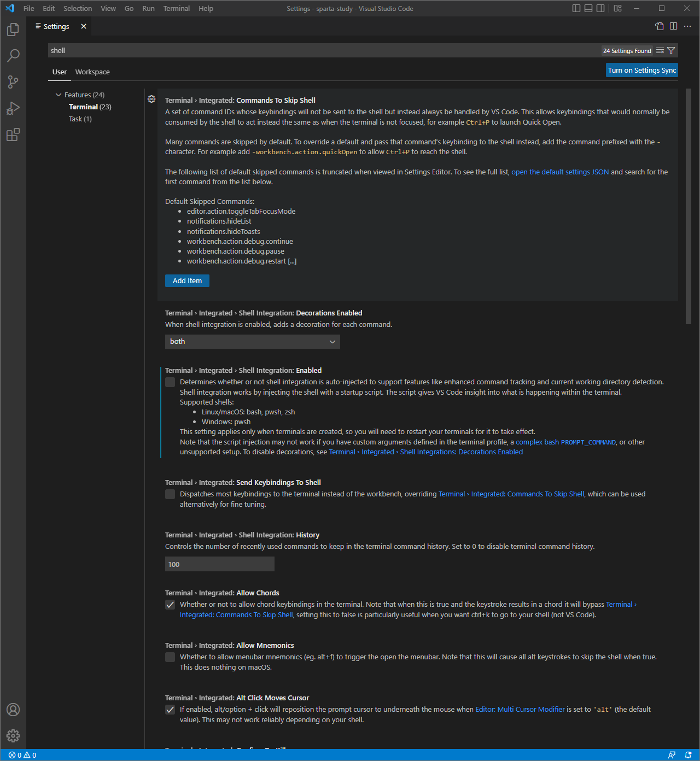Toggle the secondary side bar layout icon

pyautogui.click(x=600, y=8)
